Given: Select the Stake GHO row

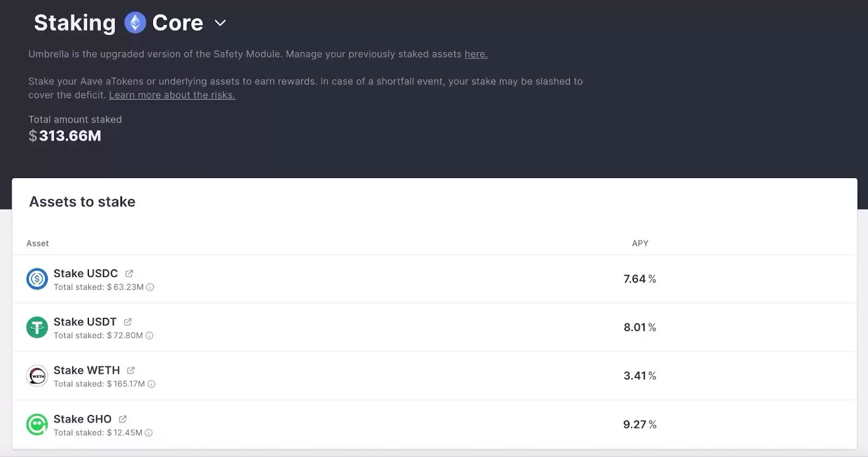Looking at the screenshot, I should [x=380, y=424].
